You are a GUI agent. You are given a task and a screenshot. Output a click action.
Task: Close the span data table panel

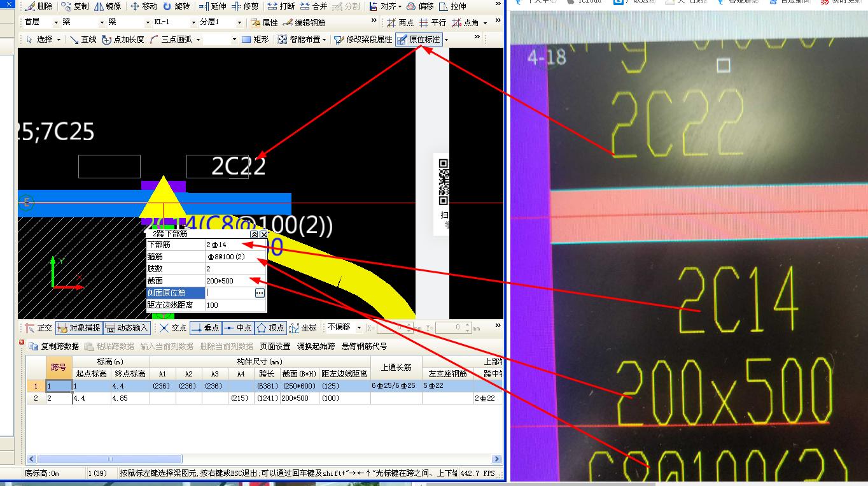pos(22,343)
